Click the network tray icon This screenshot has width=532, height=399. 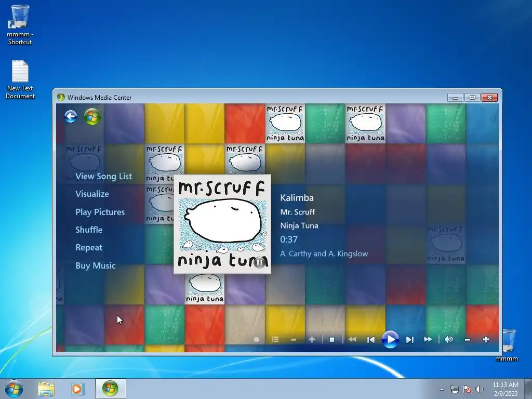tap(454, 389)
